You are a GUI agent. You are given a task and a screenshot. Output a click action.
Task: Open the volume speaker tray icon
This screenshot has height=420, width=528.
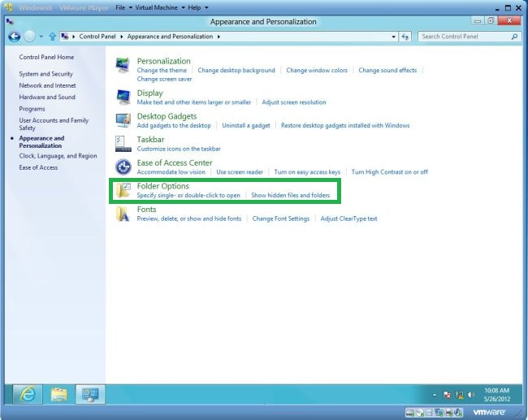[471, 395]
